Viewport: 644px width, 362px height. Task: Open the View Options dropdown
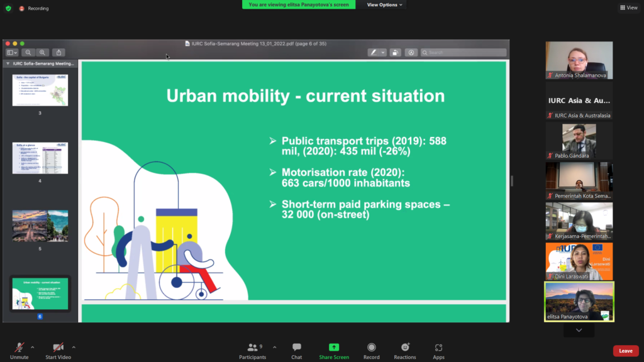click(x=384, y=4)
